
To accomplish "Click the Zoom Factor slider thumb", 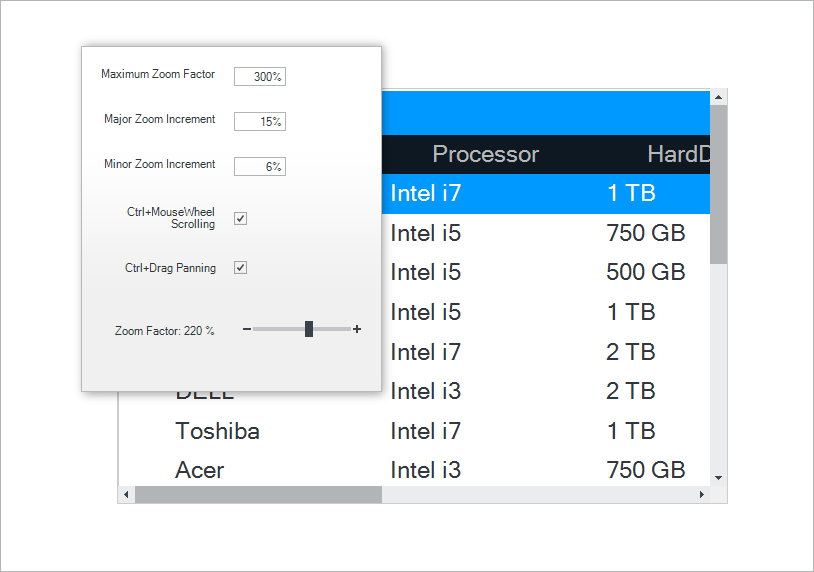I will coord(309,329).
